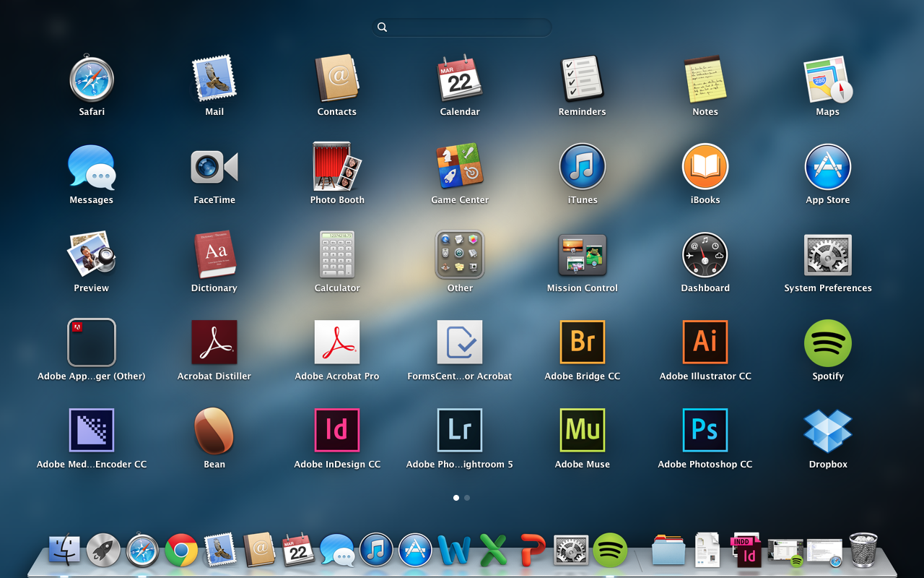Restore the minimized Spotify window in Dock
The image size is (924, 578).
[785, 553]
